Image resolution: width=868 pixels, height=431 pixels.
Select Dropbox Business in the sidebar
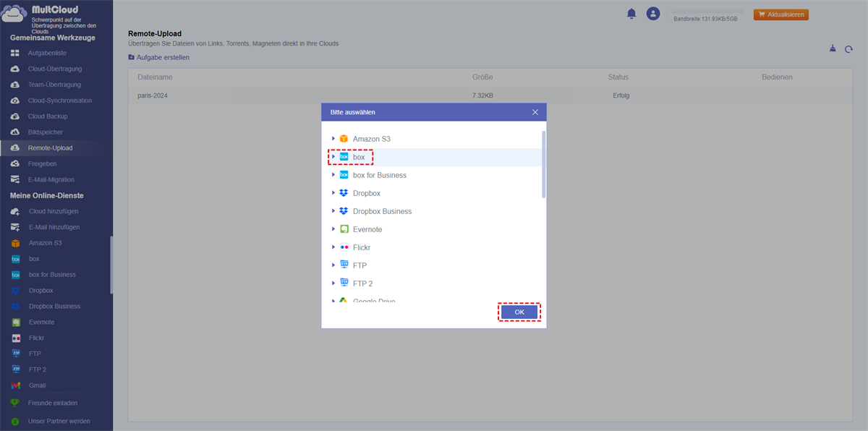55,307
